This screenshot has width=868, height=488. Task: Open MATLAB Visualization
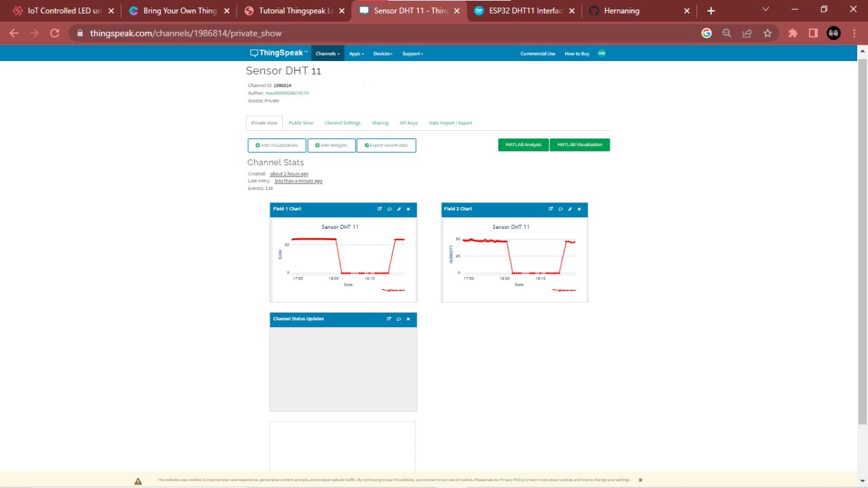[580, 145]
